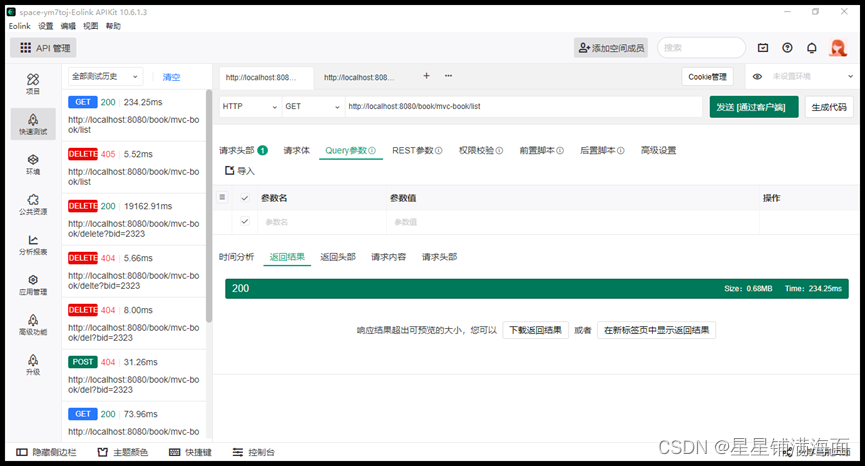
Task: Click the 清空 clear history link
Action: [171, 77]
